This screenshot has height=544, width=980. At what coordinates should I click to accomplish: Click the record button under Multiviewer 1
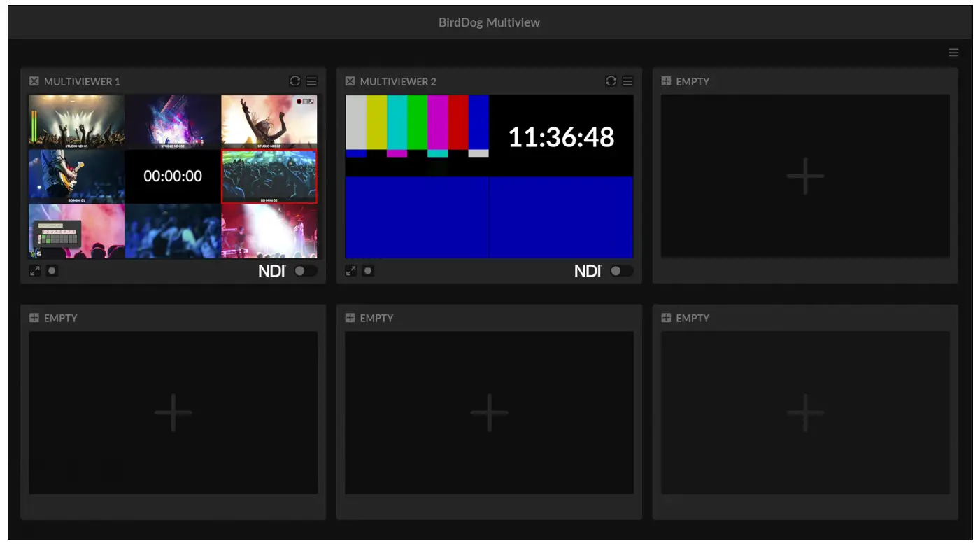point(52,270)
